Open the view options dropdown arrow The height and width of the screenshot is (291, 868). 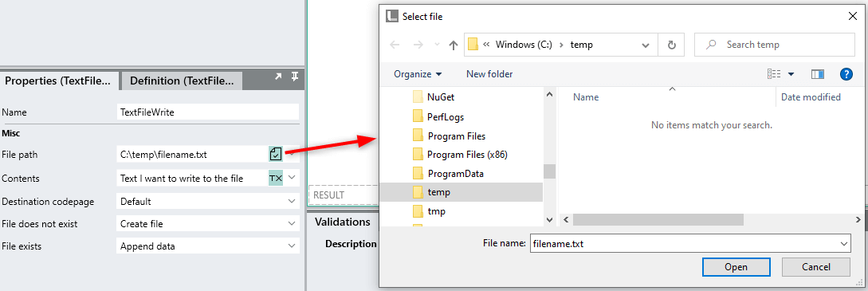(791, 74)
